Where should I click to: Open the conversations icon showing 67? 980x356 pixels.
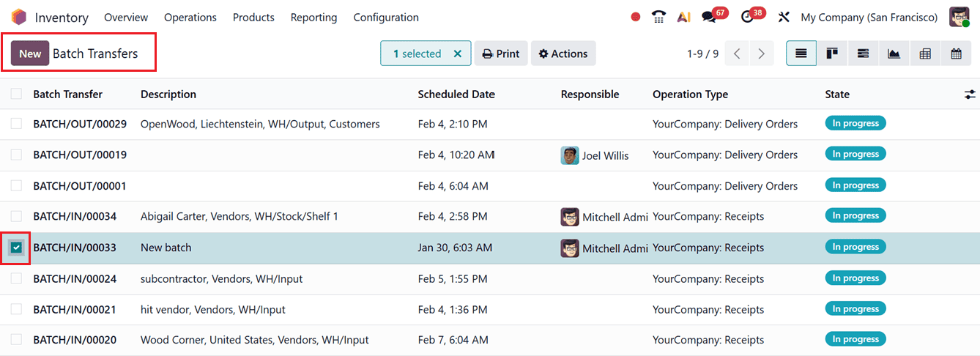[709, 17]
